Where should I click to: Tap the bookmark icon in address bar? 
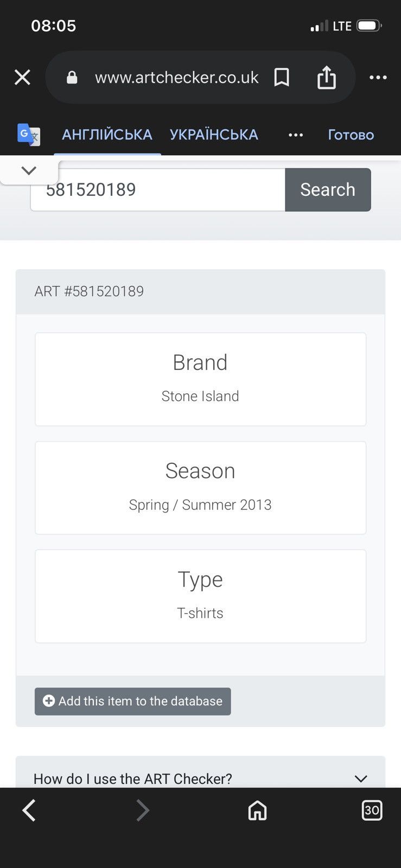(x=282, y=78)
